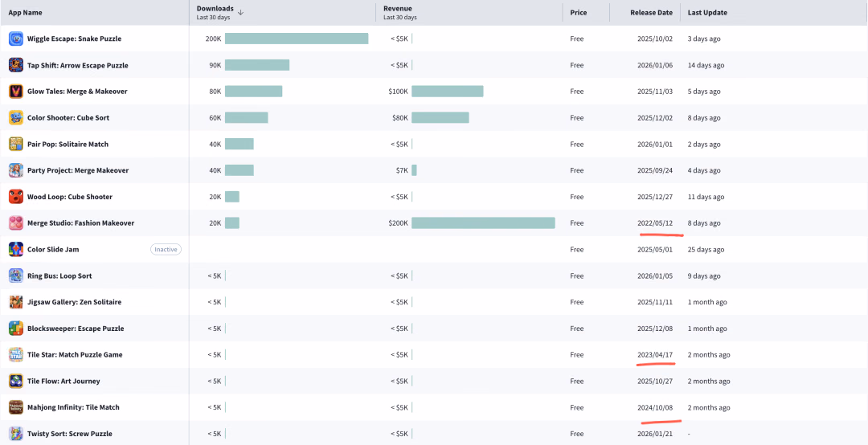Click the 2025/09/24 release date cell

pyautogui.click(x=655, y=170)
